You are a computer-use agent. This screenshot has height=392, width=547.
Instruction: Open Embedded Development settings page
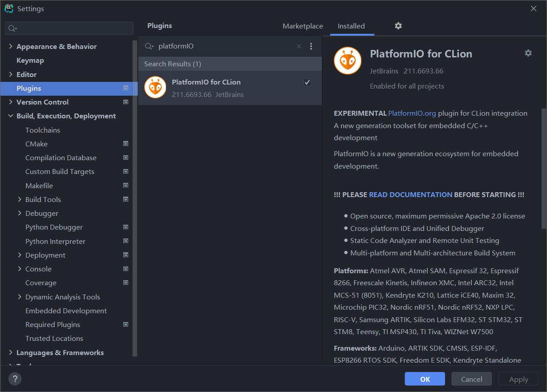(x=66, y=311)
